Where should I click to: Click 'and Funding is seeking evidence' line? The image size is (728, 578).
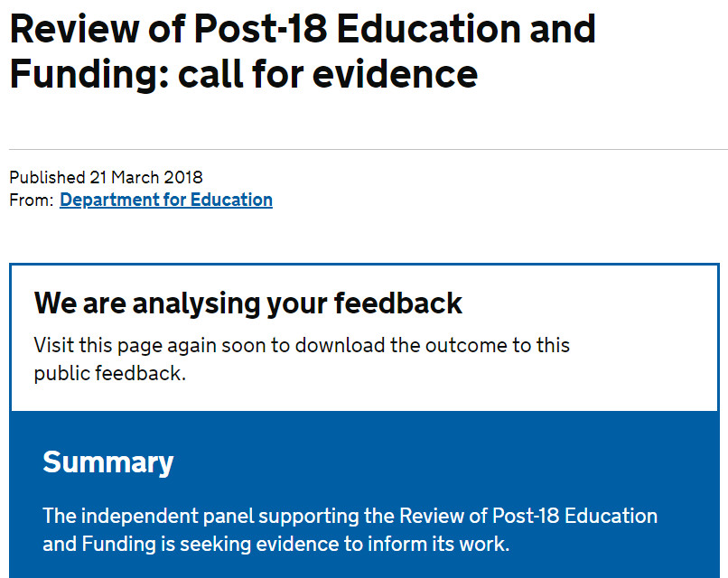tap(275, 544)
